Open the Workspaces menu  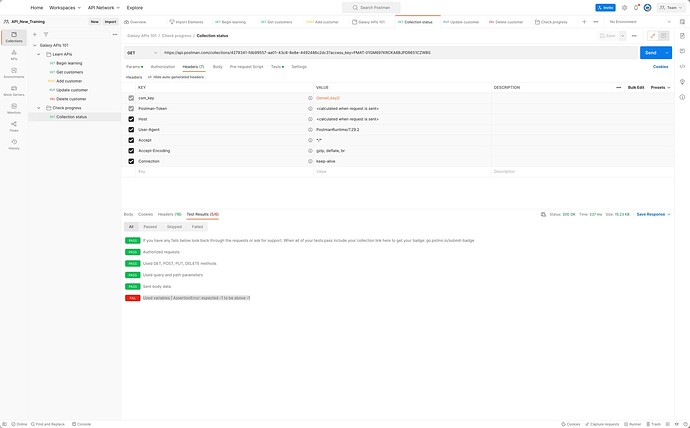(x=65, y=7)
